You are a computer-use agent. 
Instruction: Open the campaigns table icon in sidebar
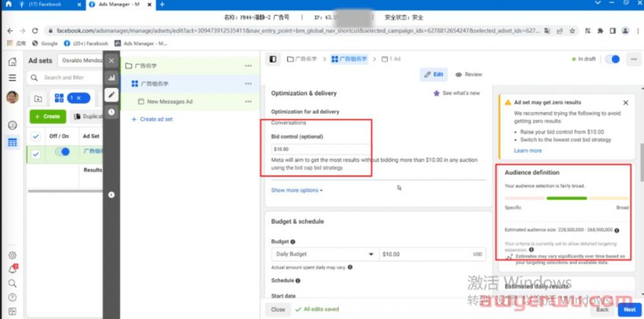pos(13,143)
